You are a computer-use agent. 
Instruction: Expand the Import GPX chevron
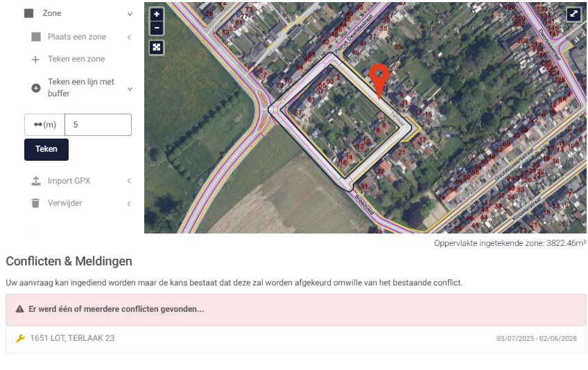tap(129, 181)
